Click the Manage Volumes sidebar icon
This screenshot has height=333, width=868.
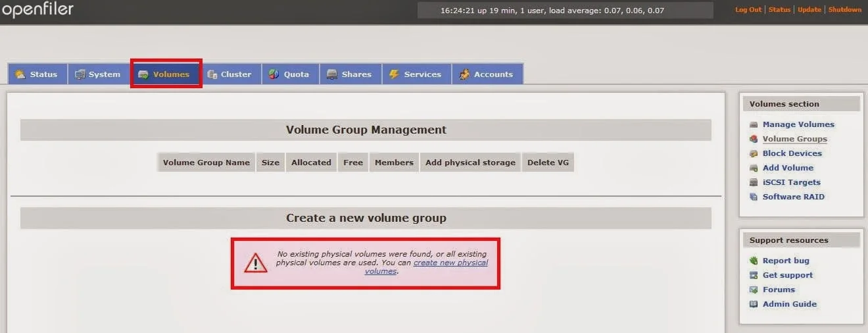click(754, 124)
